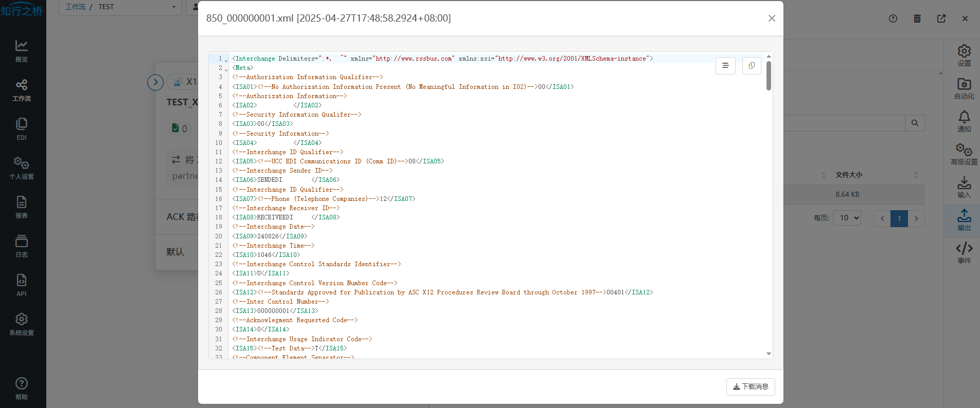980x408 pixels.
Task: Click the open-in-new-window icon
Action: (941, 18)
